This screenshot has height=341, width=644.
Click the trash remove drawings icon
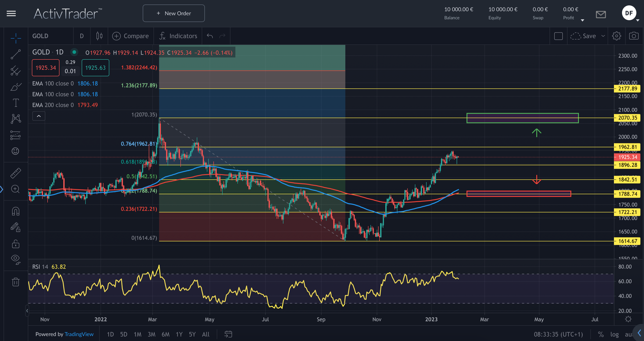click(x=15, y=282)
